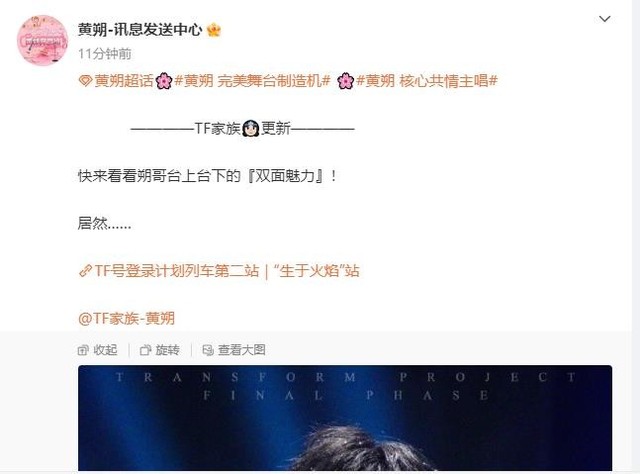
Task: Open the 11分钟前 timestamp
Action: coord(104,53)
